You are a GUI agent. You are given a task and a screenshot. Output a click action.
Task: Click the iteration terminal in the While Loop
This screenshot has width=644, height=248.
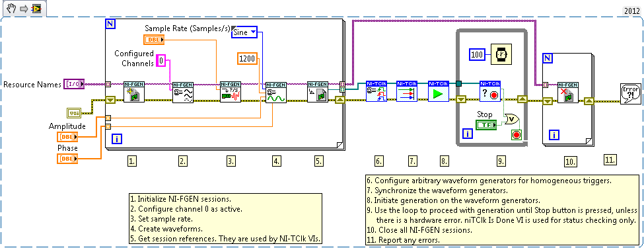[467, 133]
